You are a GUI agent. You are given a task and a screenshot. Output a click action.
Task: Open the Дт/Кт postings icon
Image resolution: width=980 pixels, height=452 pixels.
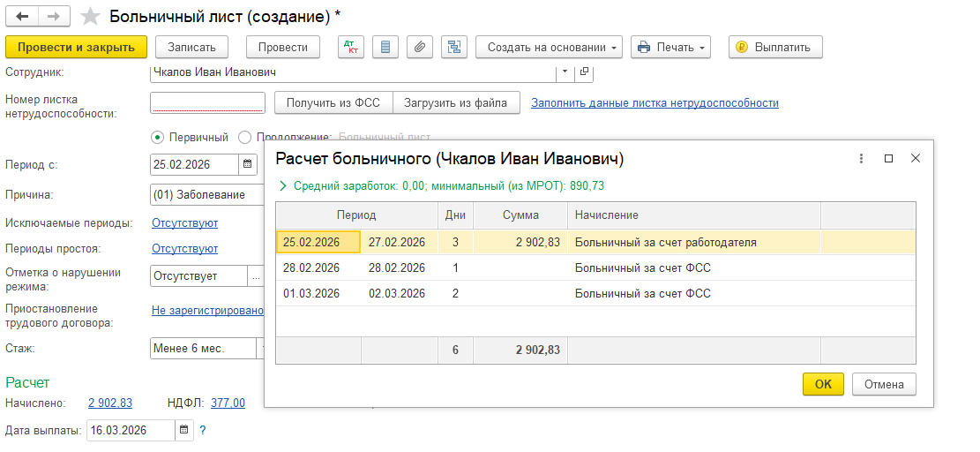pos(351,47)
